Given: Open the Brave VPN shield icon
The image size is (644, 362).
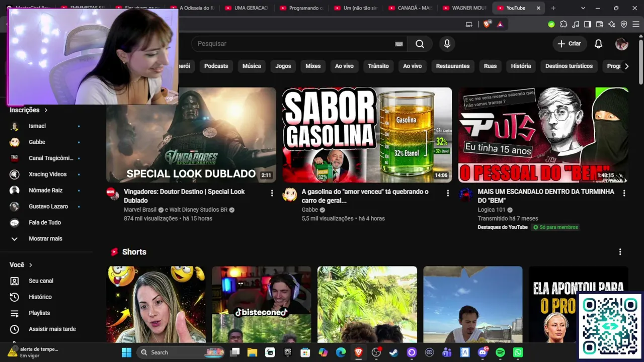Looking at the screenshot, I should [624, 24].
